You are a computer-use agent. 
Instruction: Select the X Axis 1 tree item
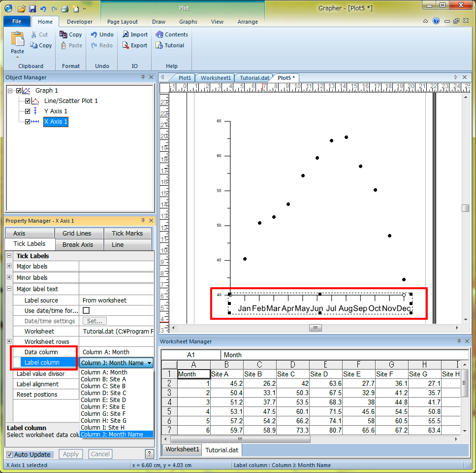(x=56, y=122)
